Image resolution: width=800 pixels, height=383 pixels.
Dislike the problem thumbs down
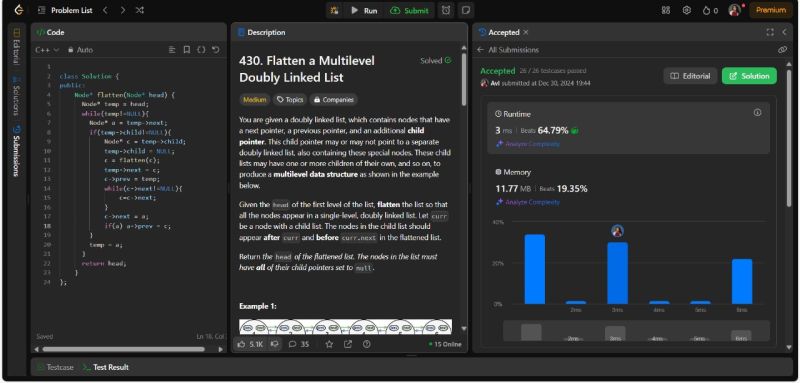[x=274, y=344]
